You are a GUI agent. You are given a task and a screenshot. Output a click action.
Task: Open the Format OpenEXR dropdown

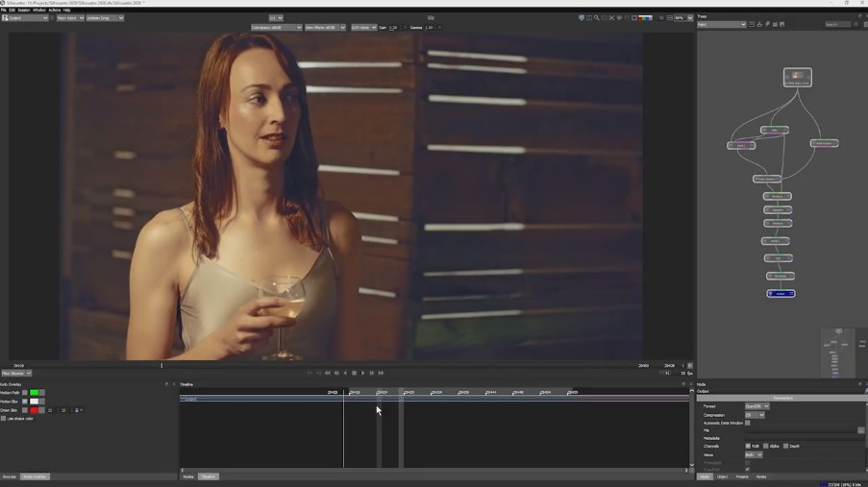[756, 406]
